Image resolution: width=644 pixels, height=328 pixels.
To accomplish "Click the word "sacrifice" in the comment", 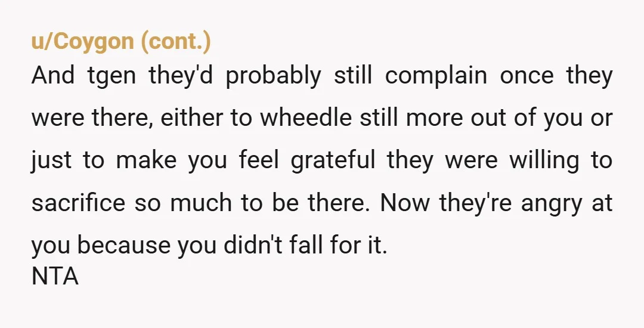I will click(79, 203).
